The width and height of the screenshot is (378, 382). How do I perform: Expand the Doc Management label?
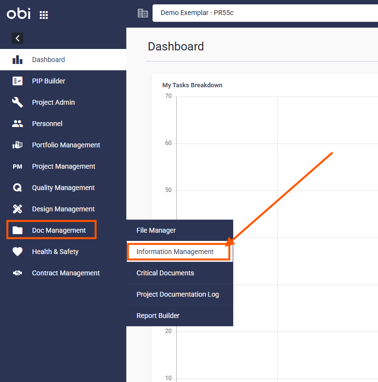[x=59, y=230]
